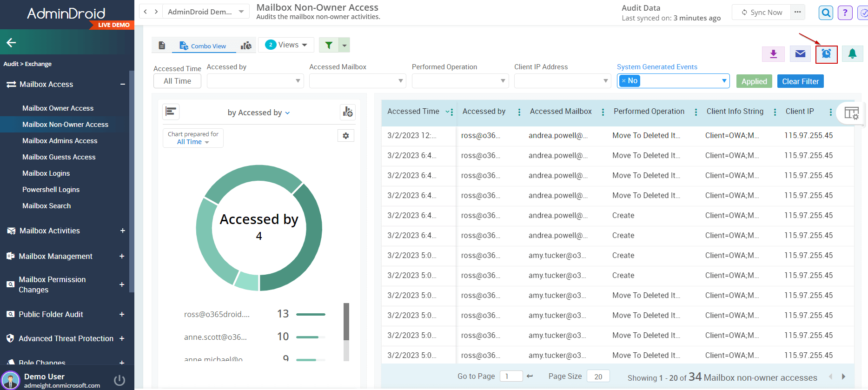Click the Sync Now button
The width and height of the screenshot is (868, 390).
tap(762, 13)
